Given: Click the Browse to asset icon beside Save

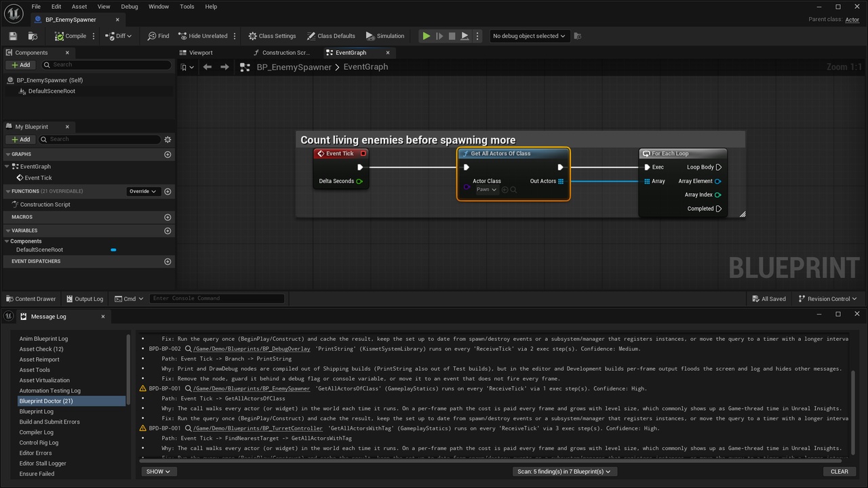Looking at the screenshot, I should [33, 36].
